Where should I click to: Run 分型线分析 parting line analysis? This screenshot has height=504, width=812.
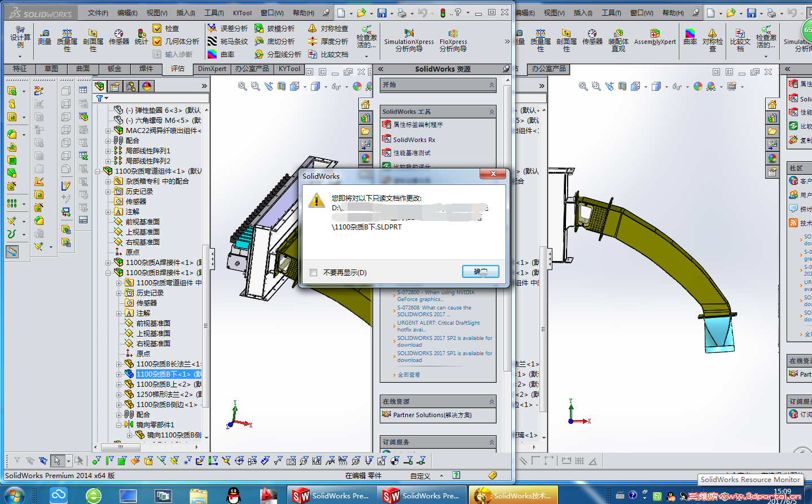278,54
